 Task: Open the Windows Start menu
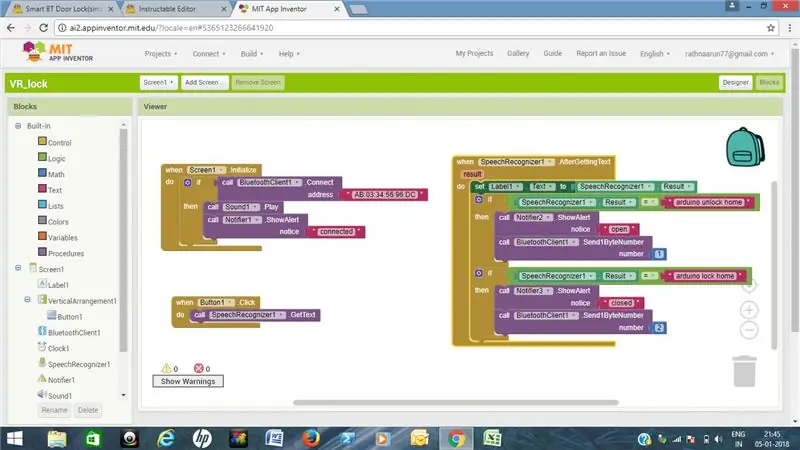(x=14, y=439)
